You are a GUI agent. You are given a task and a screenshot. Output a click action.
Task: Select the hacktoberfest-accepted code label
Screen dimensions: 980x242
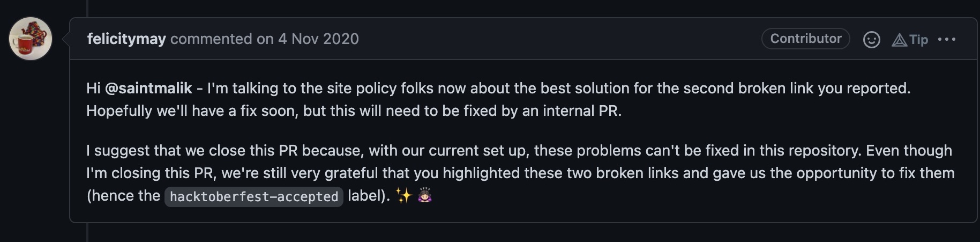click(254, 197)
